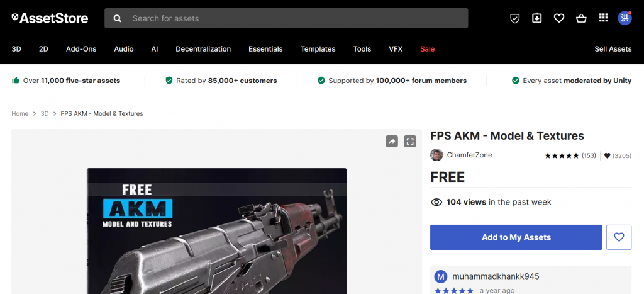Viewport: 644px width, 294px height.
Task: Open ChamferZone publisher page link
Action: coord(469,155)
